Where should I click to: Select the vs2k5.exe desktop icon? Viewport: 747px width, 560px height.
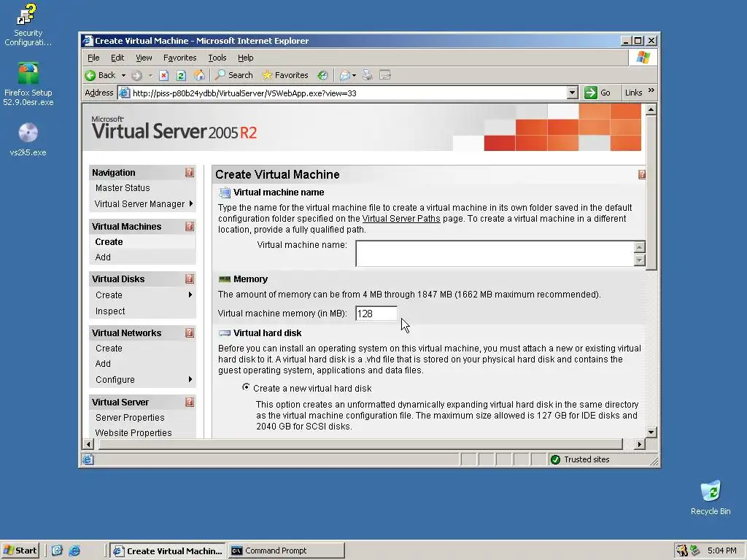28,139
